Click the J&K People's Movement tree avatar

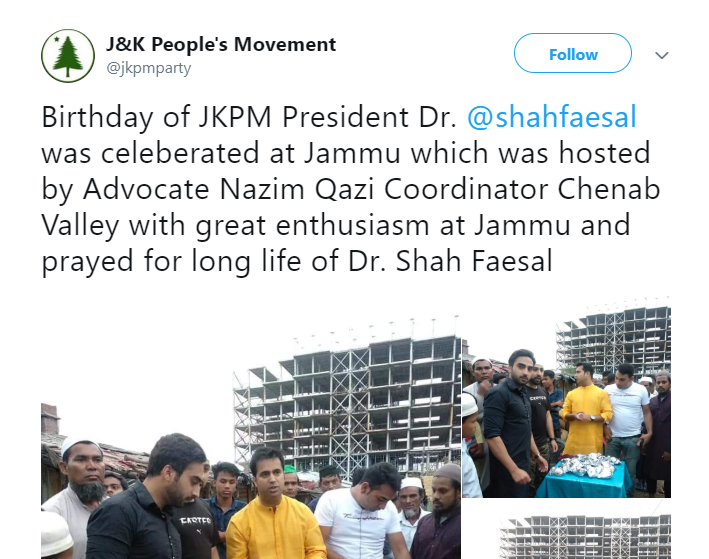[x=68, y=56]
